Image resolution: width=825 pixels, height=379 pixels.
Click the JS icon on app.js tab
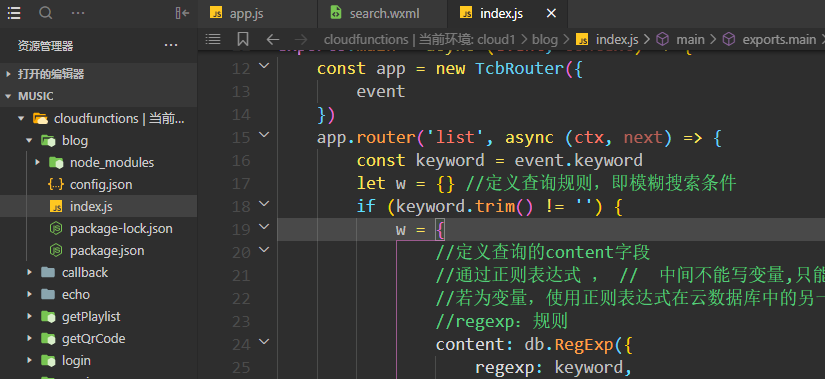coord(216,13)
